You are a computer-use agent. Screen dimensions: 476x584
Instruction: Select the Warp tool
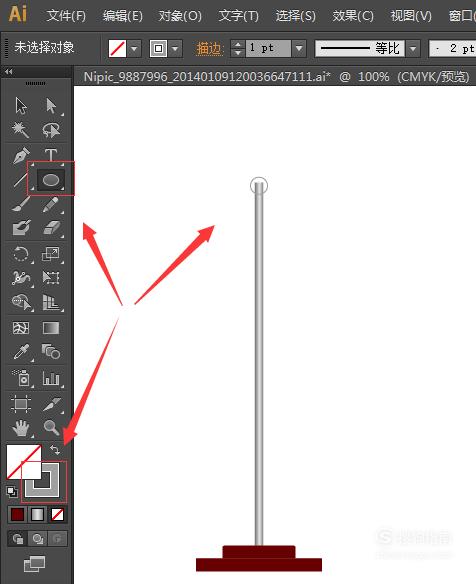(x=21, y=278)
